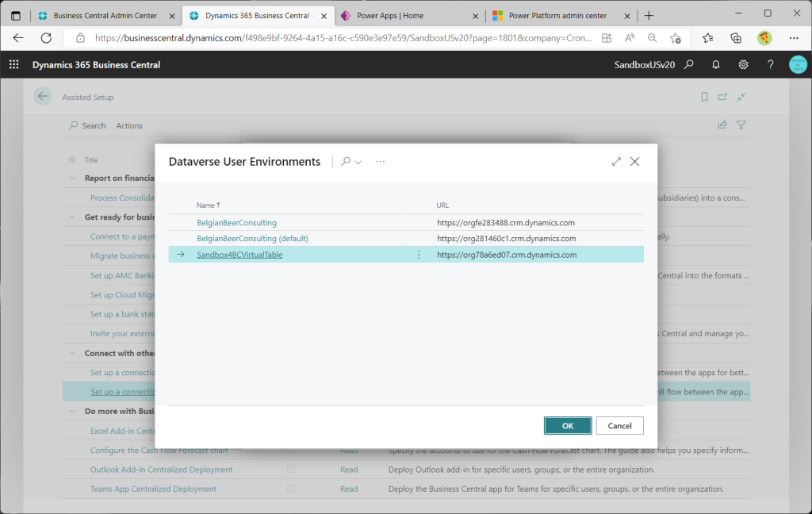Open Sandbox4BCVirtualTable row actions menu
This screenshot has height=514, width=812.
click(419, 255)
